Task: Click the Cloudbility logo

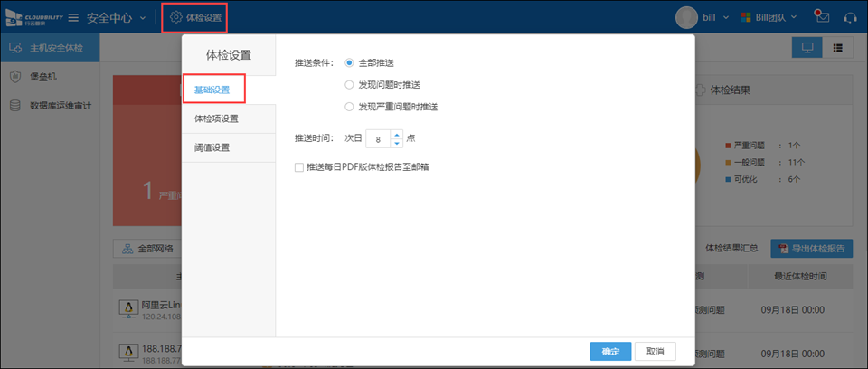Action: (x=33, y=18)
